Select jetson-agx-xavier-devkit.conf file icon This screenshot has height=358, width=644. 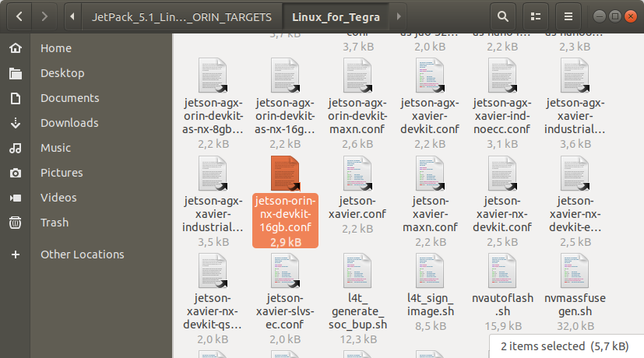[430, 75]
